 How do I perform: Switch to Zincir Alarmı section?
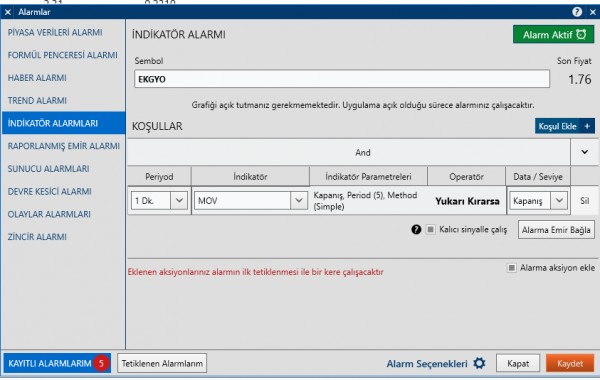click(x=37, y=237)
